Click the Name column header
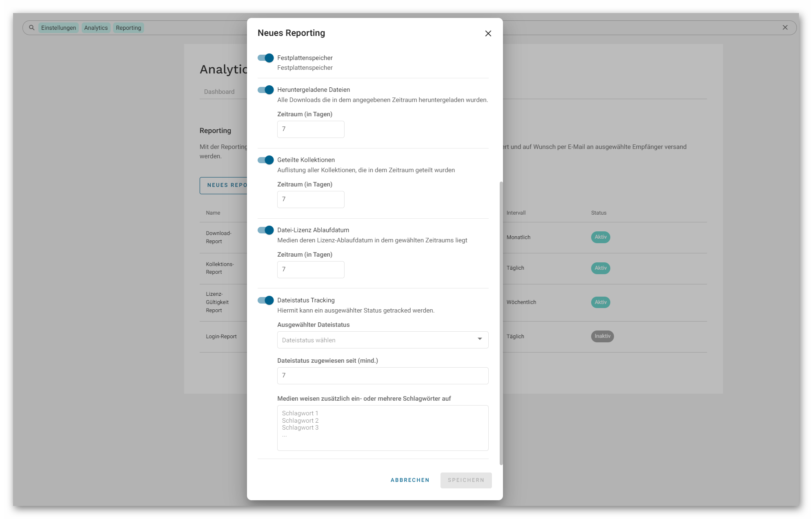The width and height of the screenshot is (812, 519). (x=213, y=213)
